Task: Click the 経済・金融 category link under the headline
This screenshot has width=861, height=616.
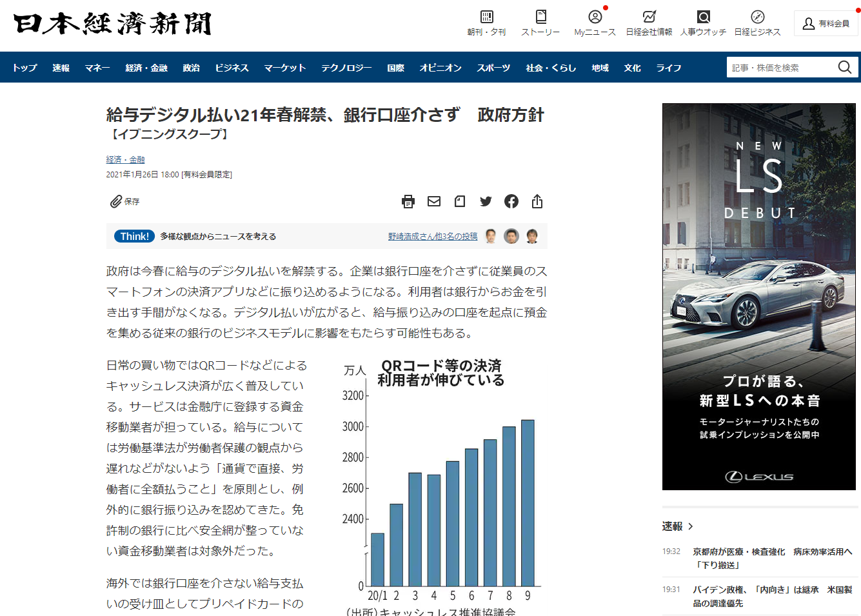Action: 125,159
